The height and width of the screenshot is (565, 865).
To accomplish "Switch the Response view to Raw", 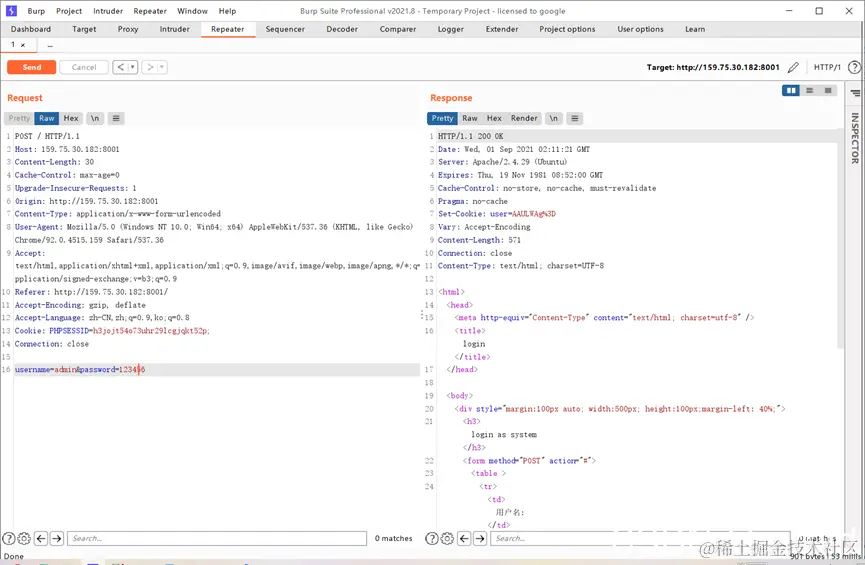I will click(470, 118).
